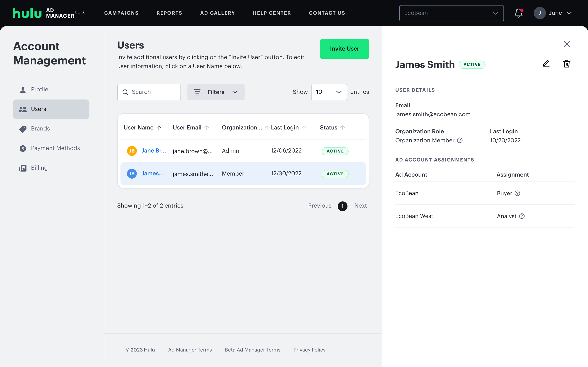The image size is (588, 367).
Task: Click the Buyer assignment info icon
Action: 517,193
